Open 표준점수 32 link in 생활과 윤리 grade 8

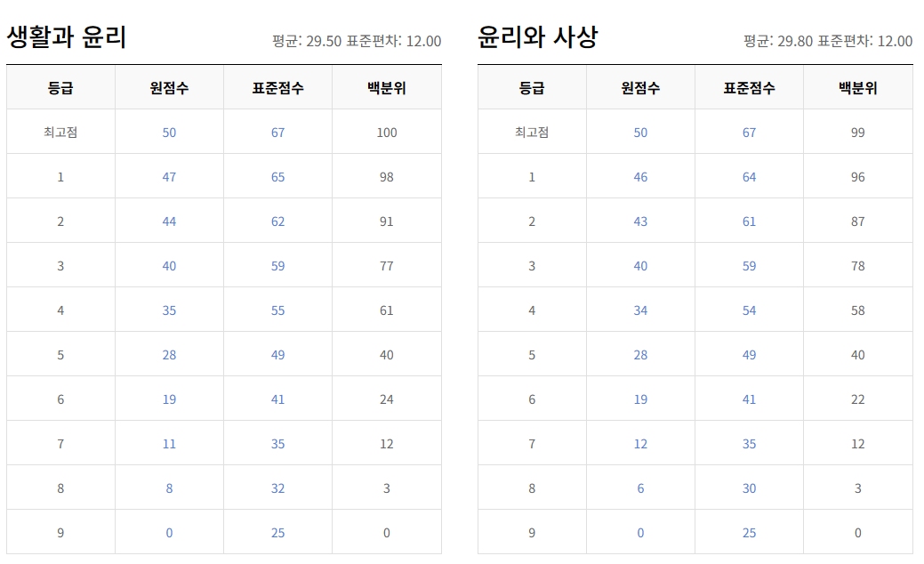(277, 488)
